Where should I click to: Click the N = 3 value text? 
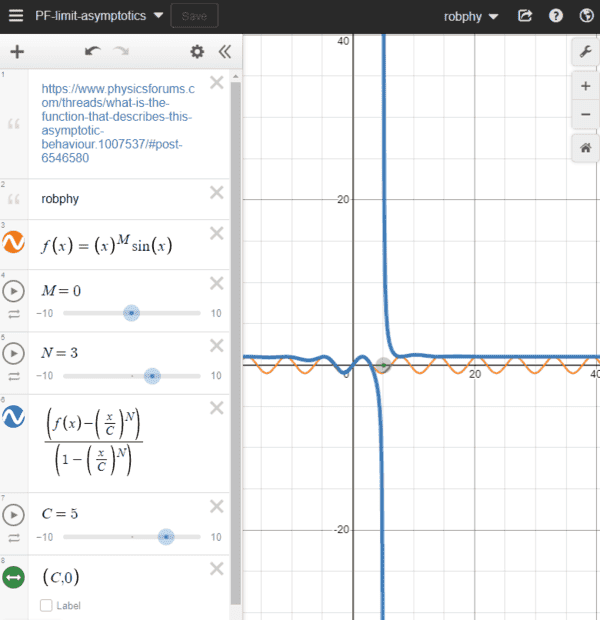tap(60, 353)
